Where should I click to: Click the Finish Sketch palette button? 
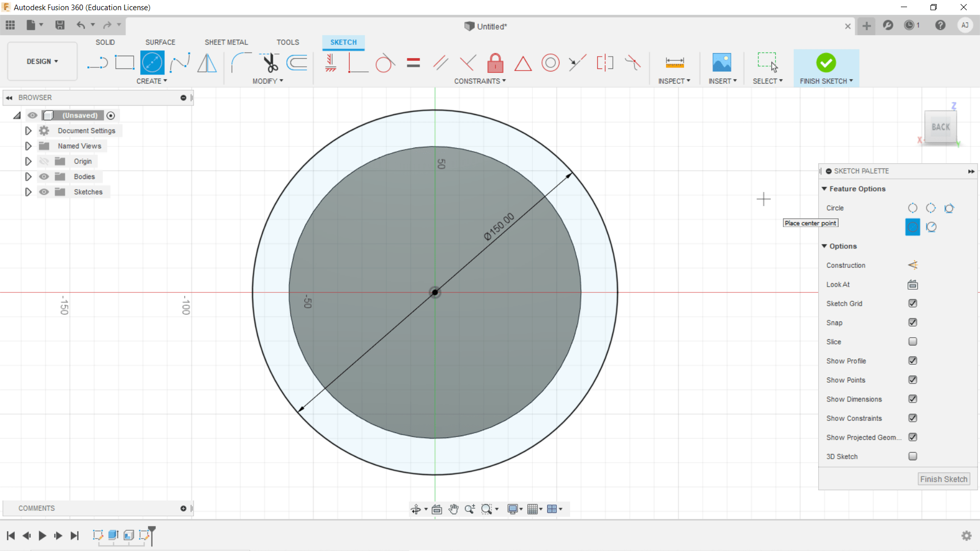coord(943,479)
